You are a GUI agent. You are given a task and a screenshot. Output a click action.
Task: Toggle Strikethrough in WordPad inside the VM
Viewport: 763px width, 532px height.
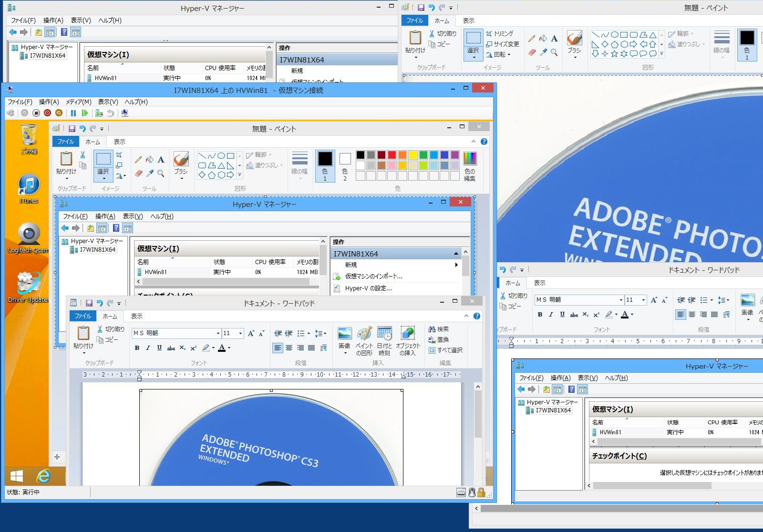point(171,348)
